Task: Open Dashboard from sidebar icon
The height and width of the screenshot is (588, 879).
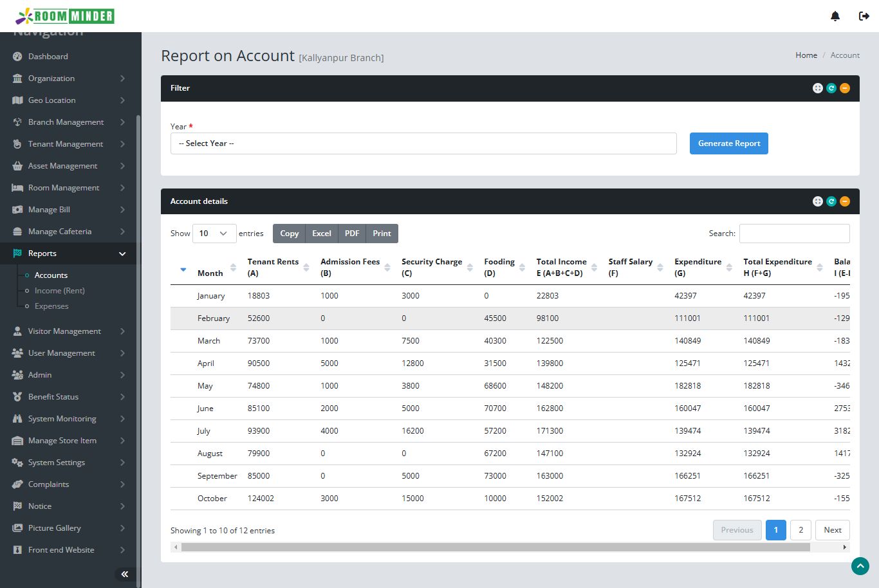Action: (17, 57)
